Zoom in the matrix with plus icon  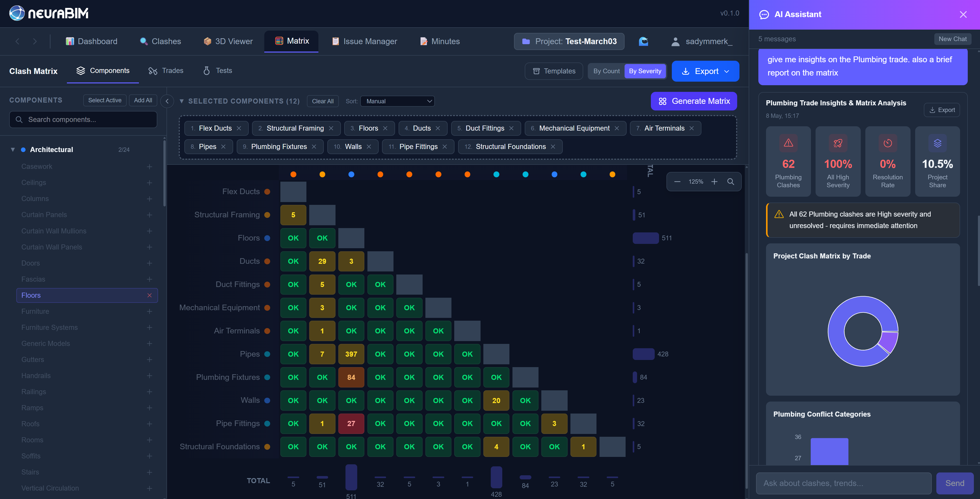pos(714,182)
